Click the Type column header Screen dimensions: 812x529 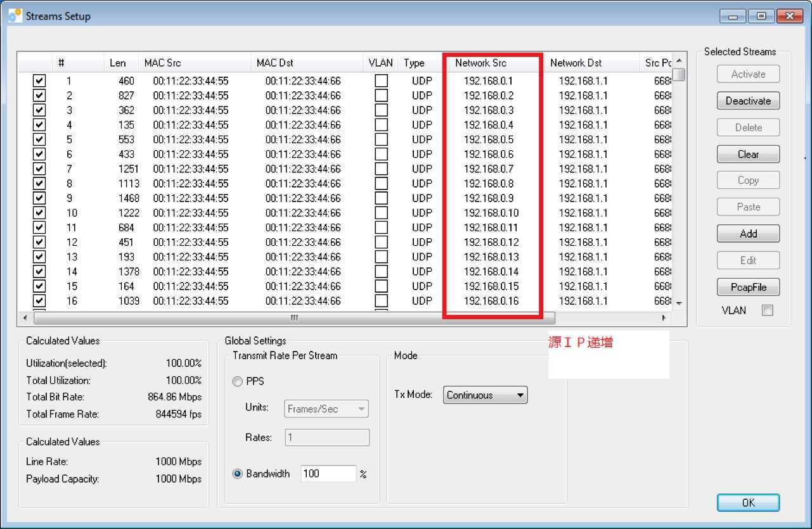point(420,63)
